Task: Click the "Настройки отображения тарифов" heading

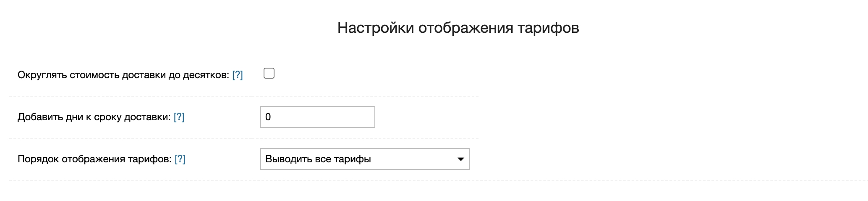Action: click(458, 28)
